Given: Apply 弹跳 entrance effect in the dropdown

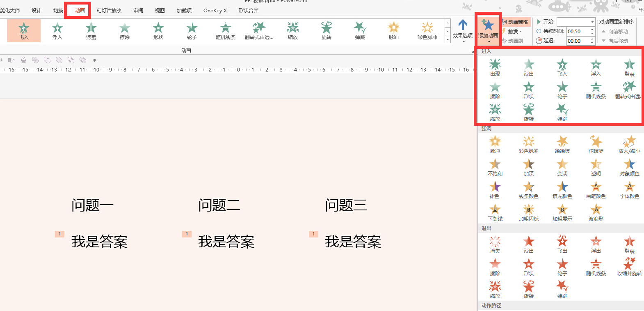Looking at the screenshot, I should [562, 113].
